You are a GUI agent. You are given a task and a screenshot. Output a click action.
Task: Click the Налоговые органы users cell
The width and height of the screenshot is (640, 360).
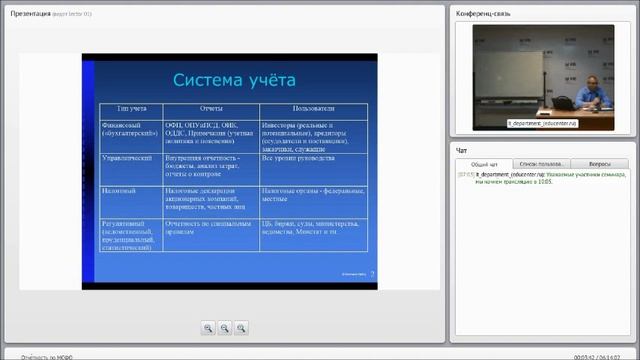(x=313, y=202)
